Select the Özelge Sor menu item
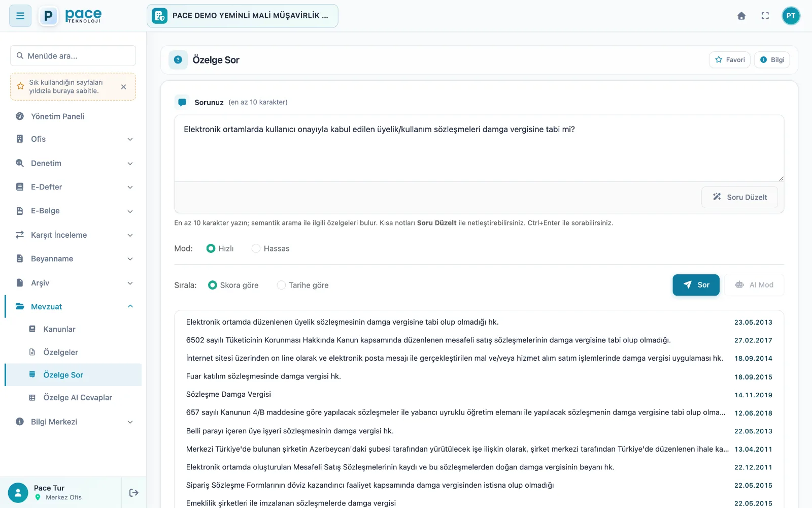Viewport: 812px width, 508px height. [x=73, y=375]
